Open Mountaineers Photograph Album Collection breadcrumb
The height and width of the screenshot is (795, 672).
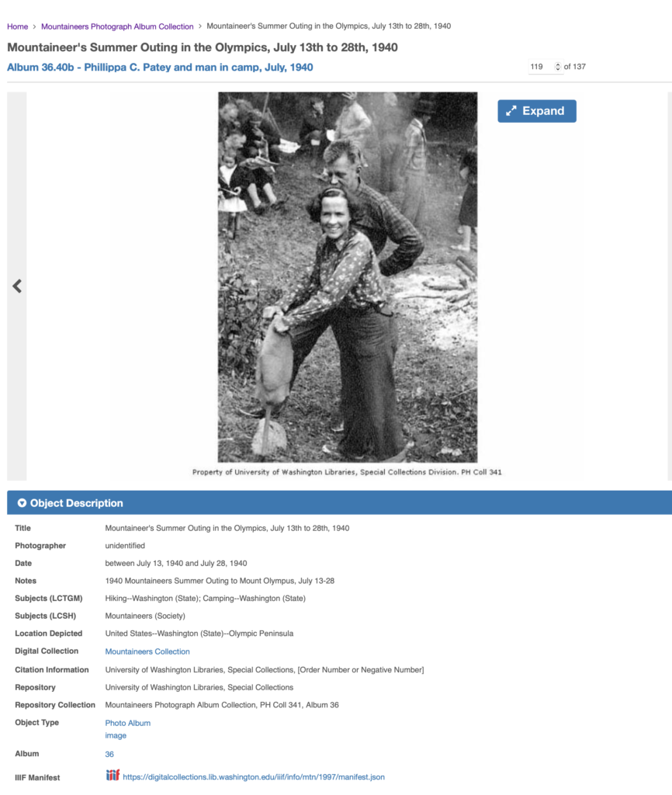point(117,26)
